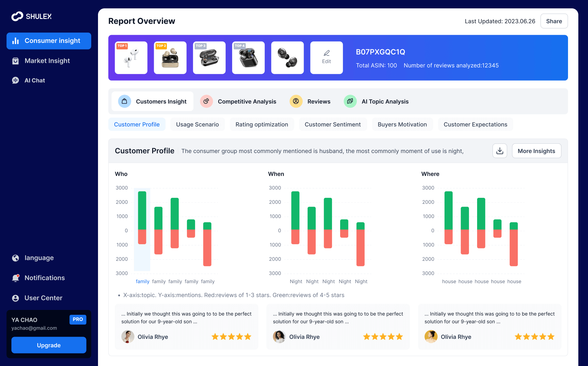Screen dimensions: 588x366
Task: Click the TOP 1 earbuds product thumbnail
Action: coord(131,58)
